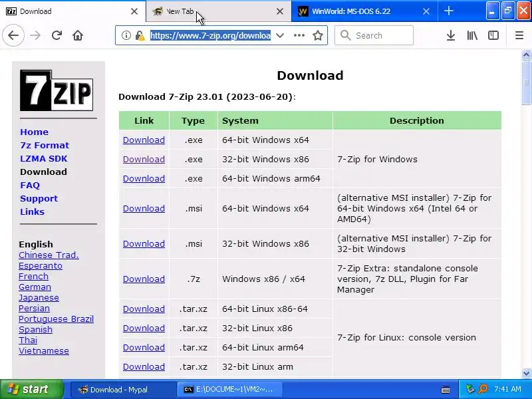
Task: Open a new tab with plus button
Action: [448, 11]
